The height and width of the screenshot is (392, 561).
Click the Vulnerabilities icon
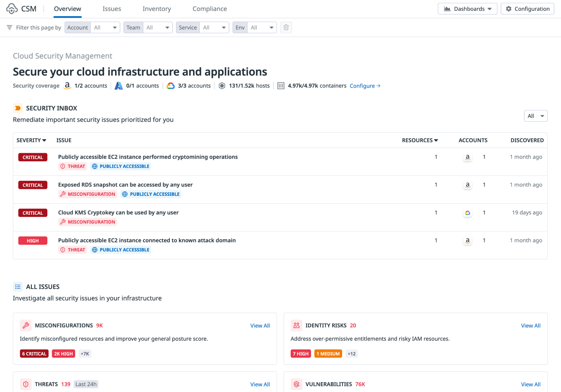coord(296,384)
